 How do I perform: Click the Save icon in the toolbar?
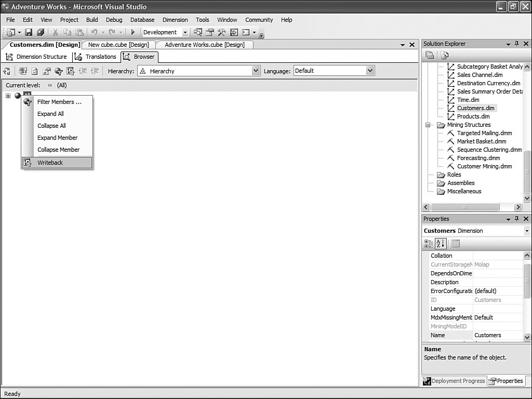pyautogui.click(x=29, y=32)
